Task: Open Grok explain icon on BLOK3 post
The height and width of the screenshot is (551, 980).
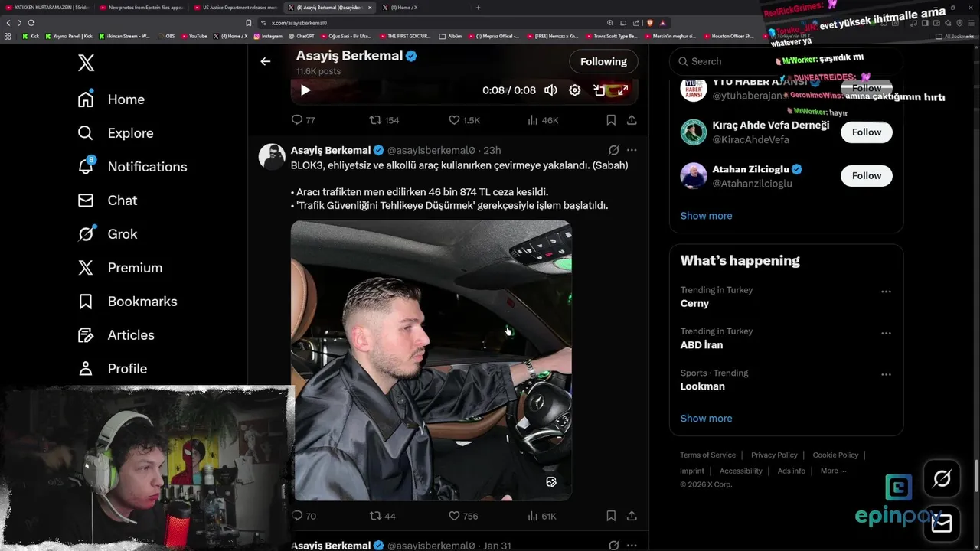Action: (613, 150)
